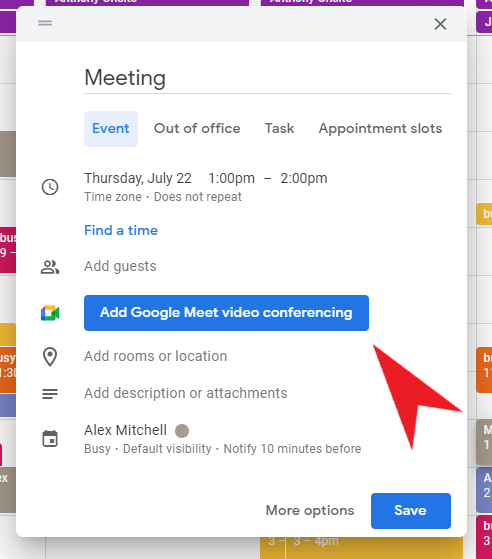Click the Google Meet camera icon
The width and height of the screenshot is (492, 559).
point(50,313)
